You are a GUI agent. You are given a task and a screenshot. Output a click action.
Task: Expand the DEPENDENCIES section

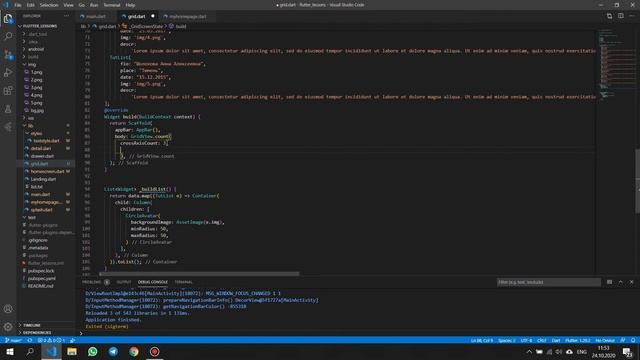37,333
